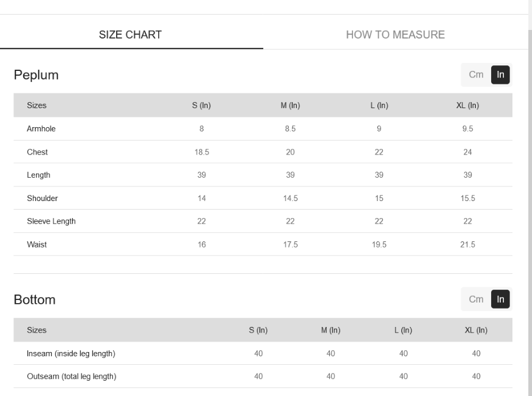532x396 pixels.
Task: Click the Peplum section heading
Action: pos(36,75)
